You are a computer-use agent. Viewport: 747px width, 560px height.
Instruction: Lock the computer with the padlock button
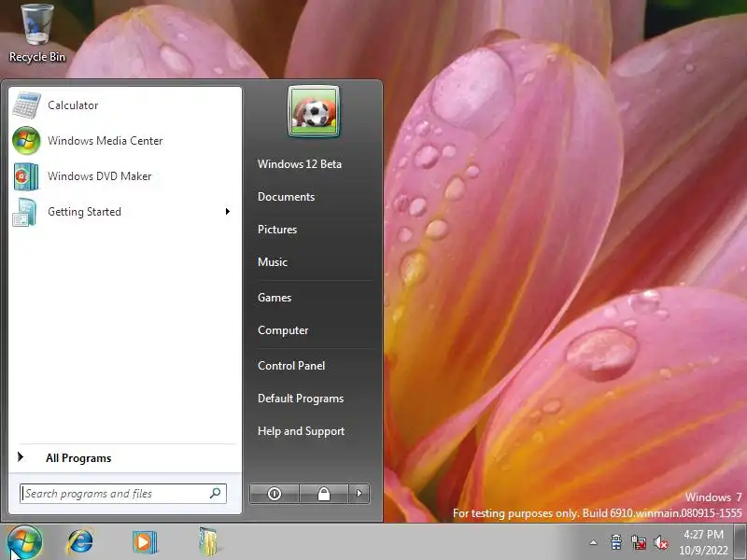coord(324,494)
